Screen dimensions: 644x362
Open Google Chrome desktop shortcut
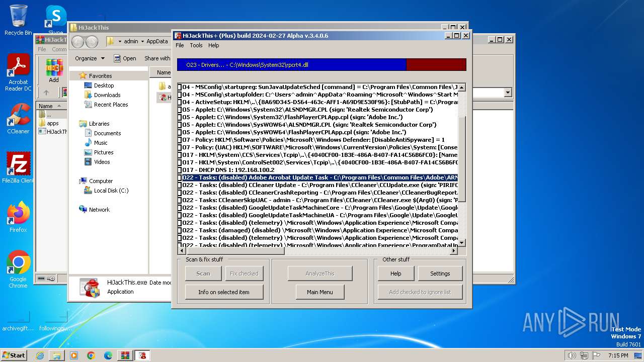tap(18, 269)
